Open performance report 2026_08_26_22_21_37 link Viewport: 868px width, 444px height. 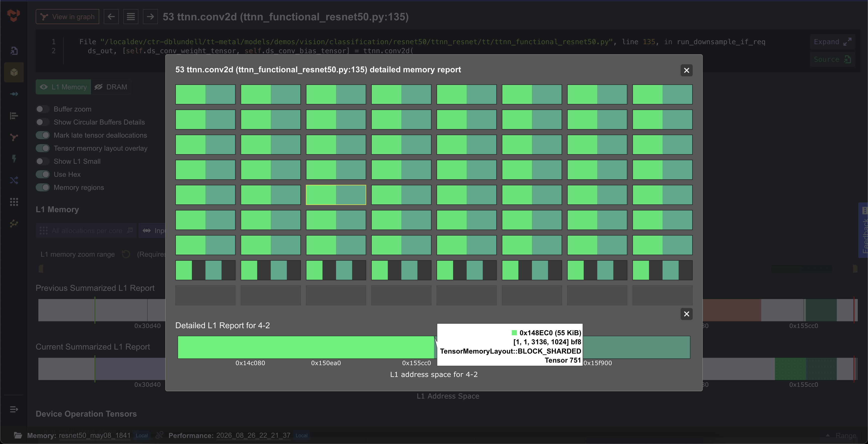tap(253, 435)
